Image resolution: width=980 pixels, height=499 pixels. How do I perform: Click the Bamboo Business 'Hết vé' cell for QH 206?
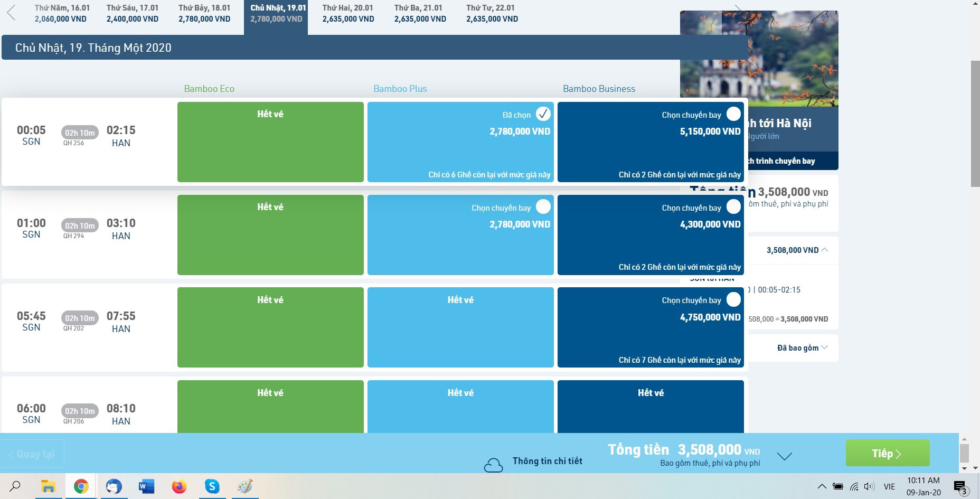pyautogui.click(x=651, y=407)
